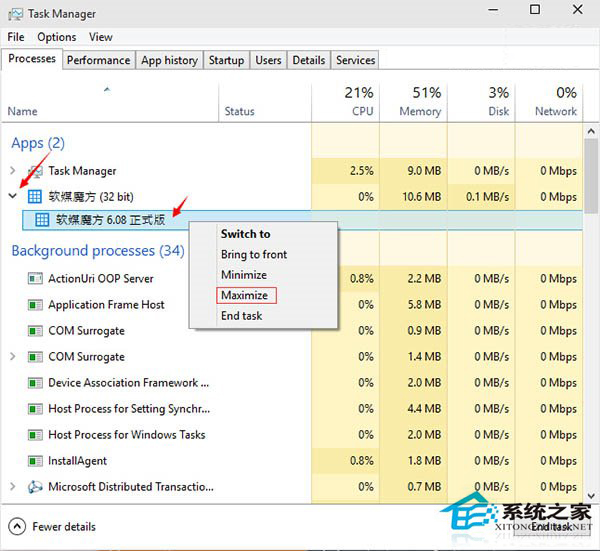Click Fewer details link
Screen dimensions: 600x551
[x=64, y=527]
